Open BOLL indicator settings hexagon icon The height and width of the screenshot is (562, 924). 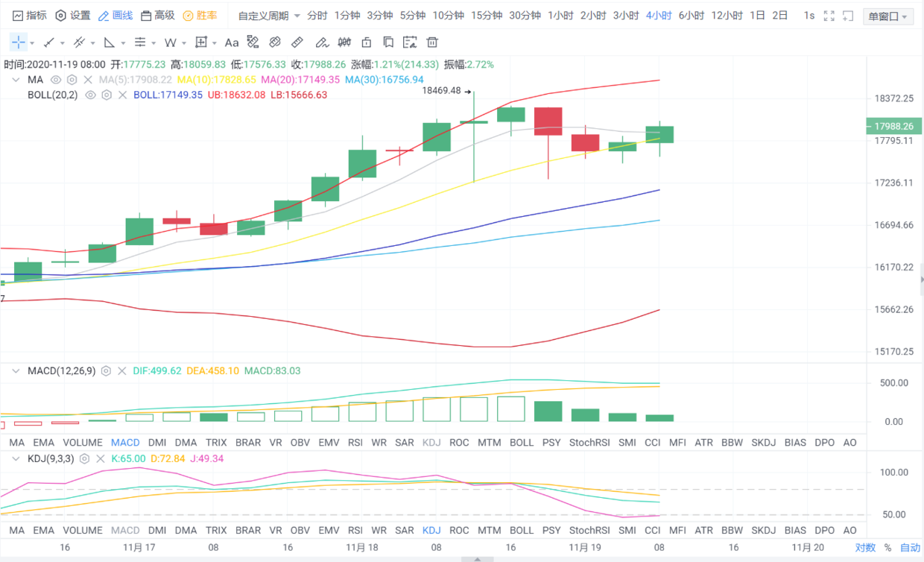coord(107,95)
